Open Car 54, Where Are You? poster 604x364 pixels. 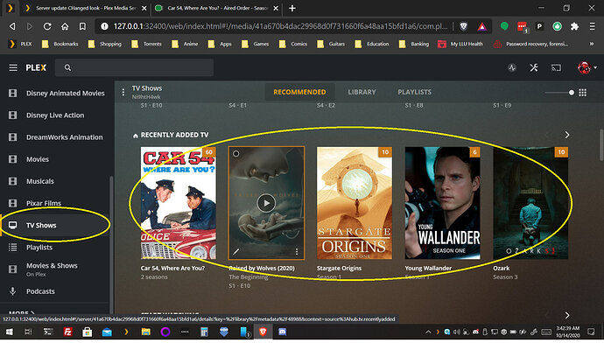tap(178, 203)
